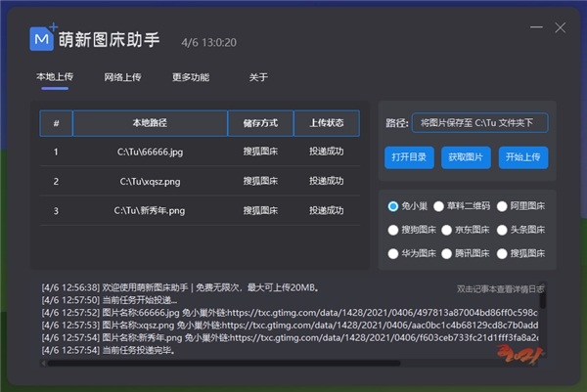Click the path input field
This screenshot has height=392, width=587.
pos(479,123)
